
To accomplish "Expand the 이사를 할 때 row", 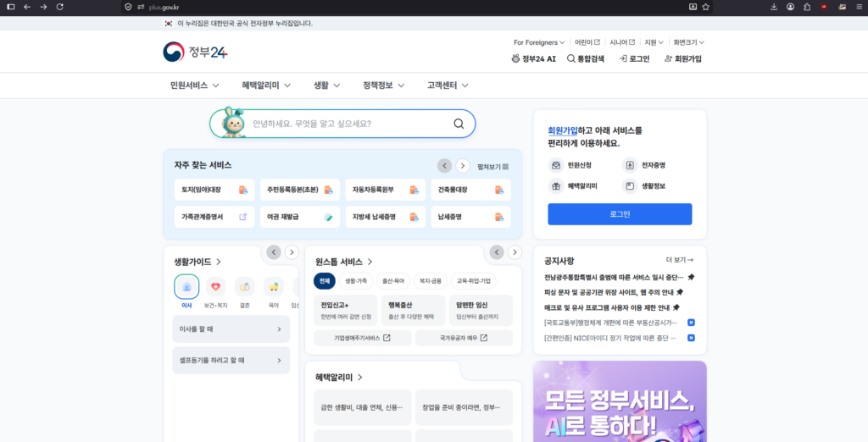I will [x=231, y=329].
